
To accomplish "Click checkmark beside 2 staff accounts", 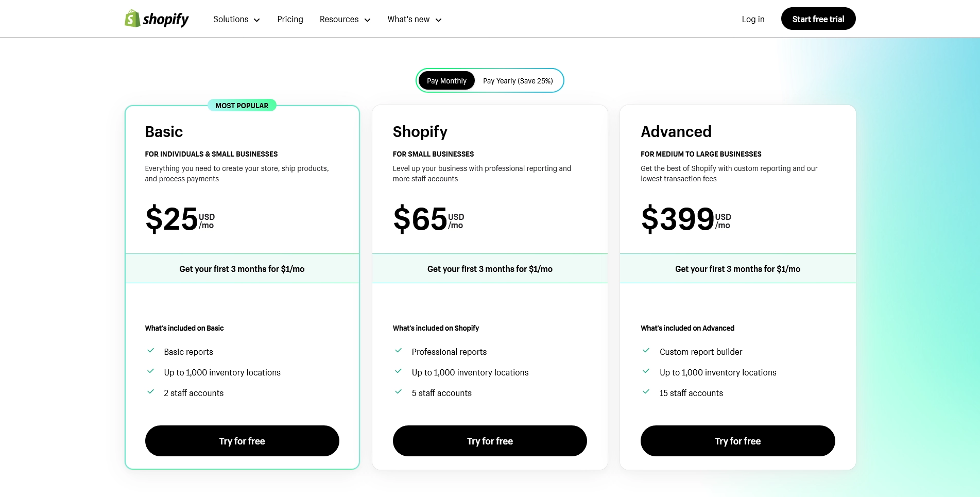I will click(151, 392).
